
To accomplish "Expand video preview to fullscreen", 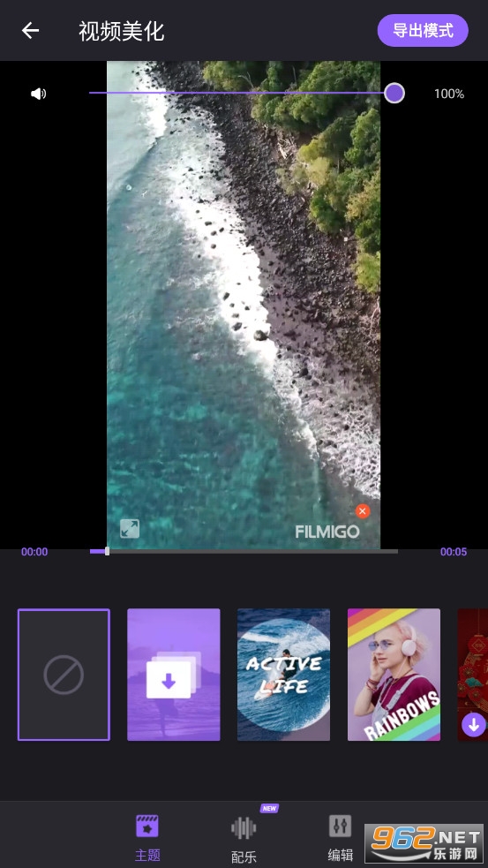I will click(x=130, y=529).
